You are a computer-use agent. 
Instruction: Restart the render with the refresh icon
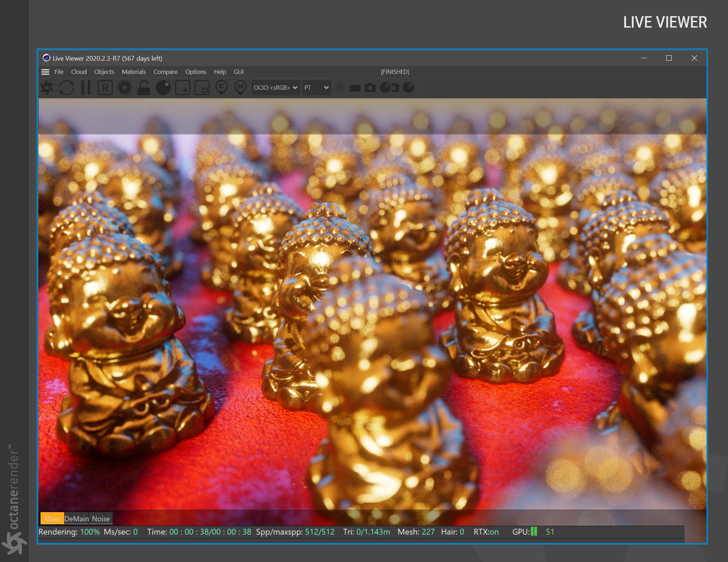(x=66, y=88)
